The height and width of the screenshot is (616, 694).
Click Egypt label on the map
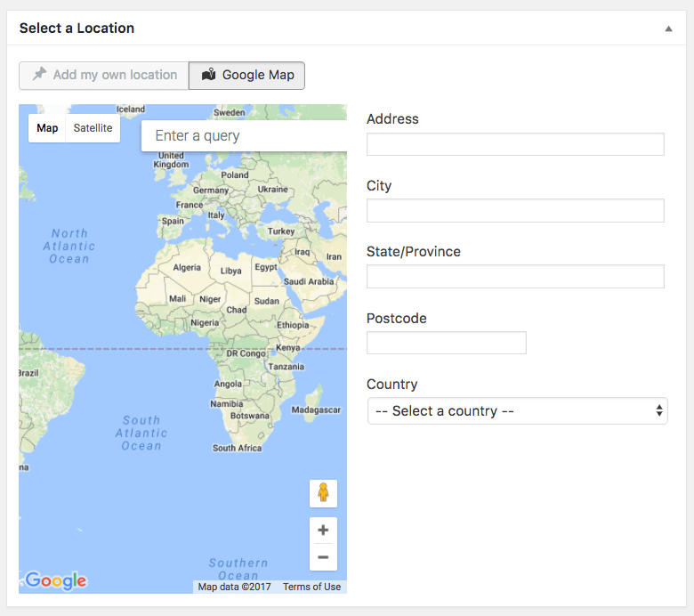point(265,267)
